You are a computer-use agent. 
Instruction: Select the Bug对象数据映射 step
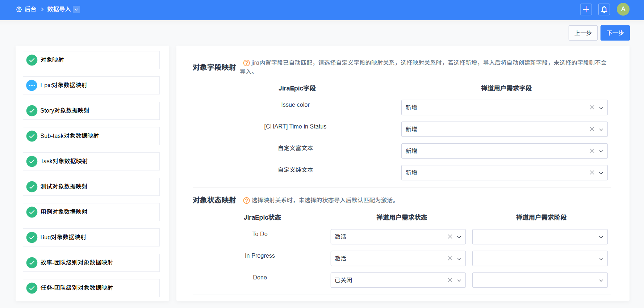click(91, 237)
